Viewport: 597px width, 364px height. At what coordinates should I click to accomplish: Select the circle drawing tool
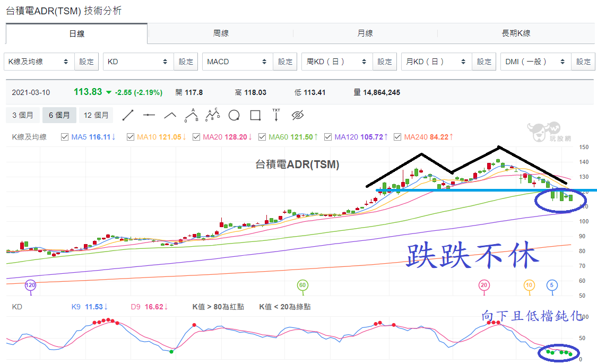[234, 115]
